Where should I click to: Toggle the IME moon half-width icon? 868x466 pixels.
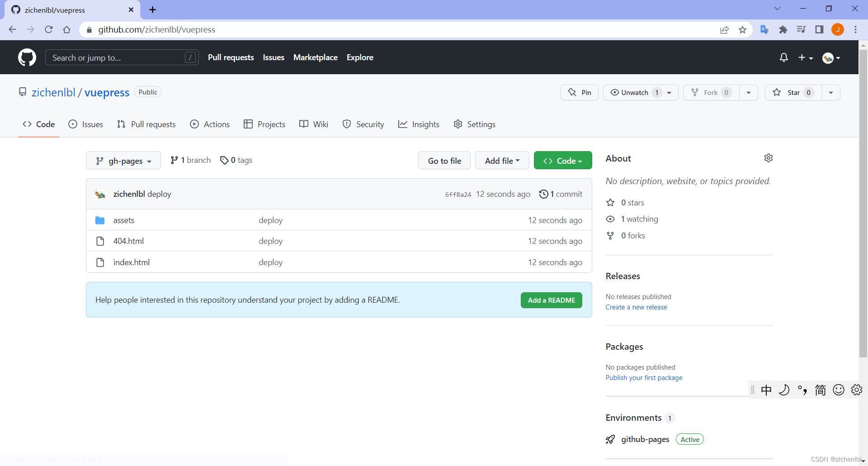point(784,390)
